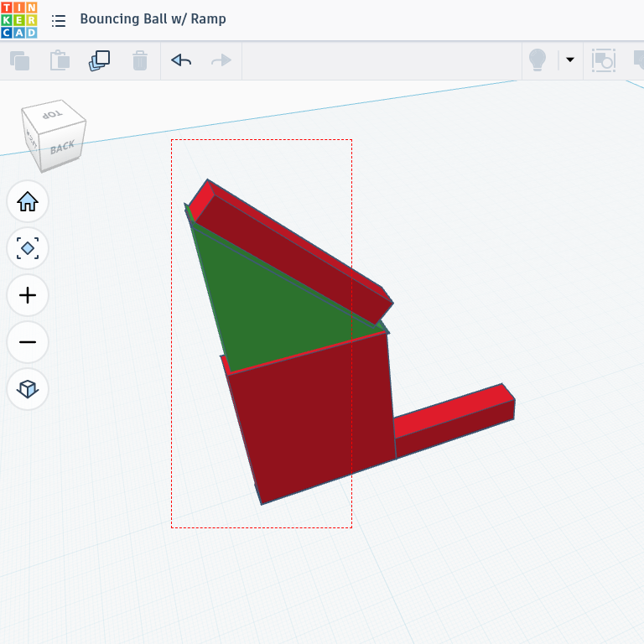Toggle show all lightbulb icon

pyautogui.click(x=538, y=60)
